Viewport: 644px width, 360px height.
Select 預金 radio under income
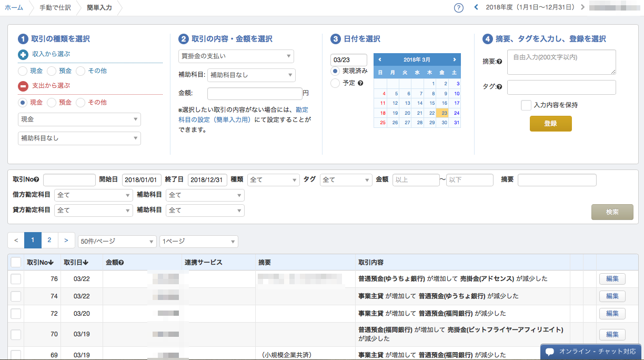point(52,71)
